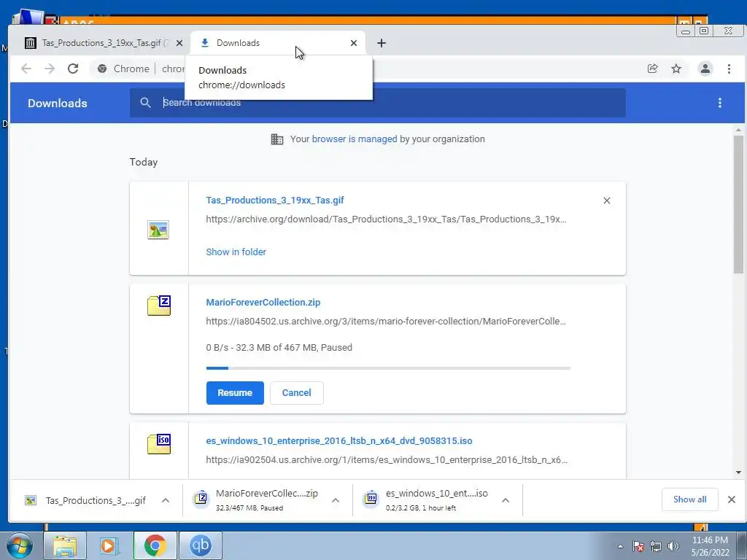
Task: Open the Downloads page three-dot actions menu
Action: [720, 103]
